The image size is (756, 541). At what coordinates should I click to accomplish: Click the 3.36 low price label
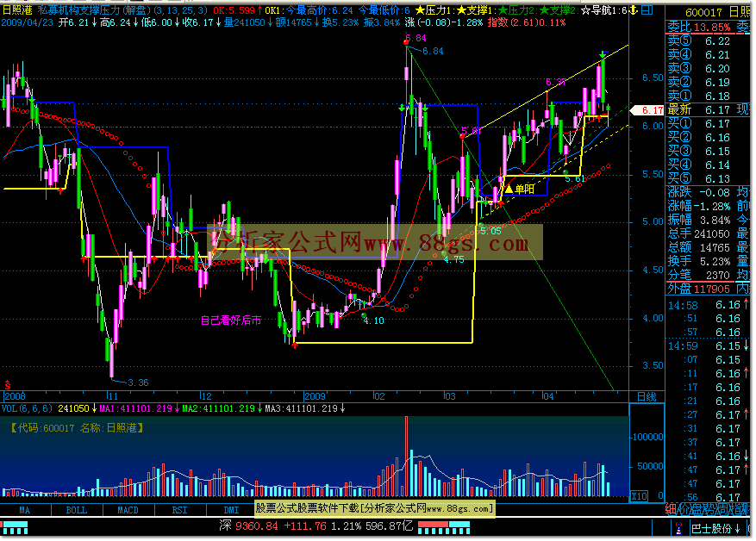click(x=138, y=382)
